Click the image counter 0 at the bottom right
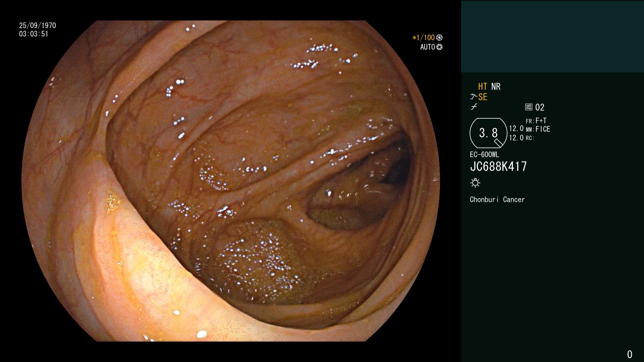644x362 pixels. point(630,354)
